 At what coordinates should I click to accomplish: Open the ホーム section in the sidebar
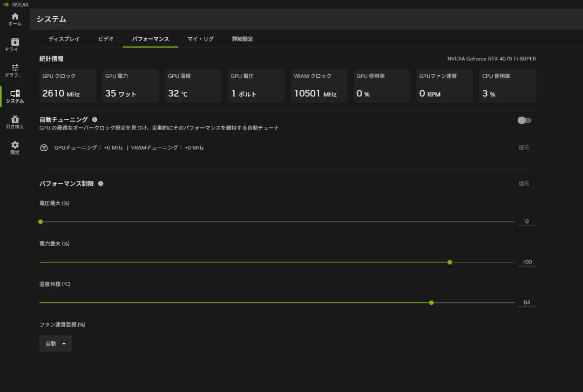tap(15, 17)
